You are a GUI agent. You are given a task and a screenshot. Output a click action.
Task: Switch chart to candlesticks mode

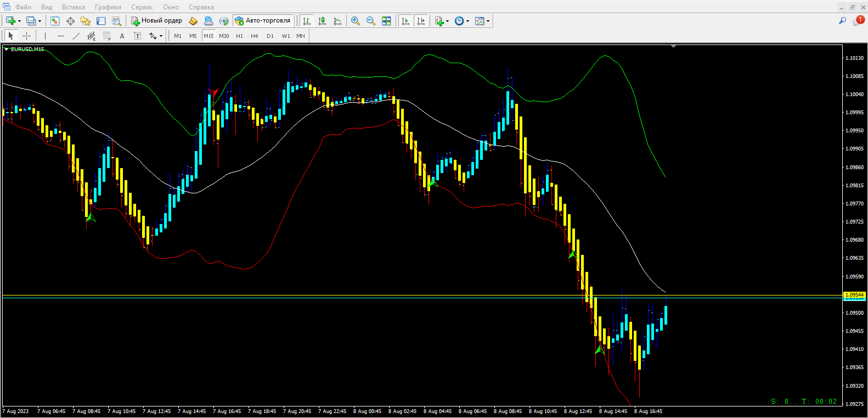(x=322, y=21)
